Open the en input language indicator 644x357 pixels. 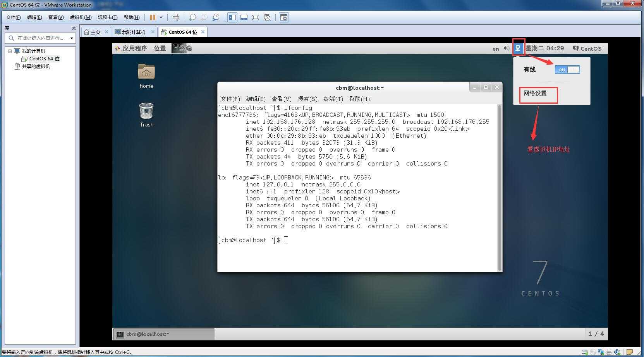click(x=496, y=49)
